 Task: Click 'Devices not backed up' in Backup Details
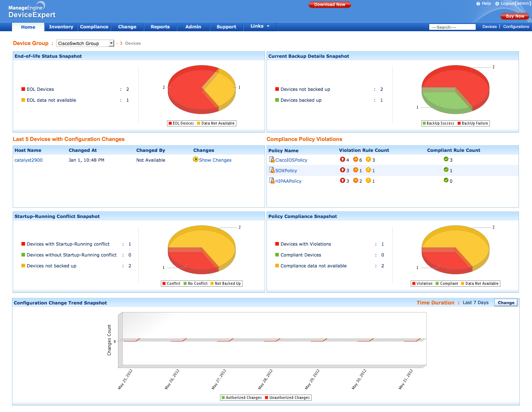click(305, 89)
